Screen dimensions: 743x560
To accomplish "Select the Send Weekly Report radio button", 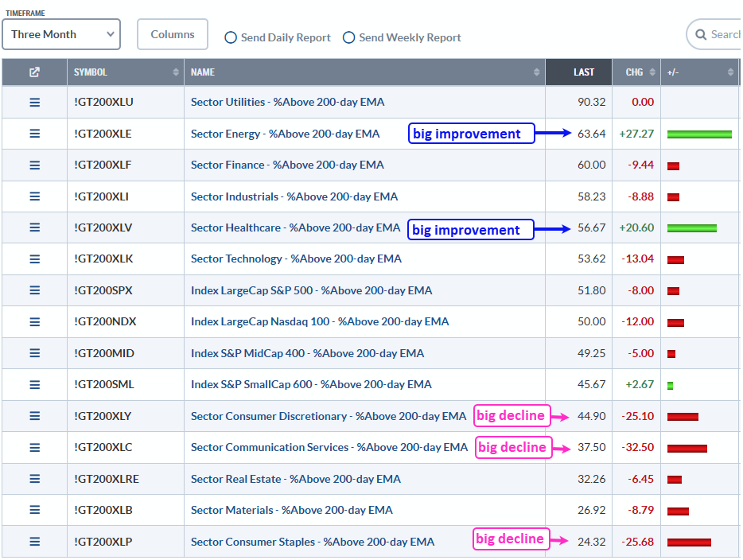I will (x=348, y=37).
